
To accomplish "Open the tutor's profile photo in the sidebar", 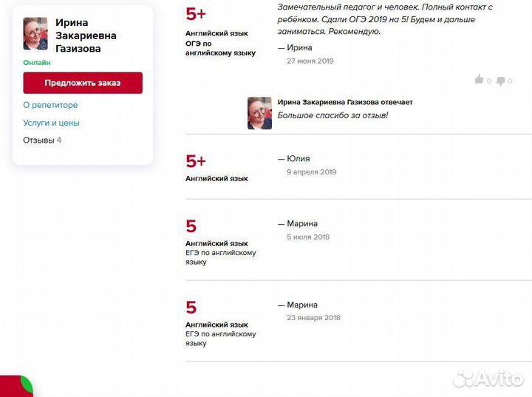I will click(x=35, y=34).
